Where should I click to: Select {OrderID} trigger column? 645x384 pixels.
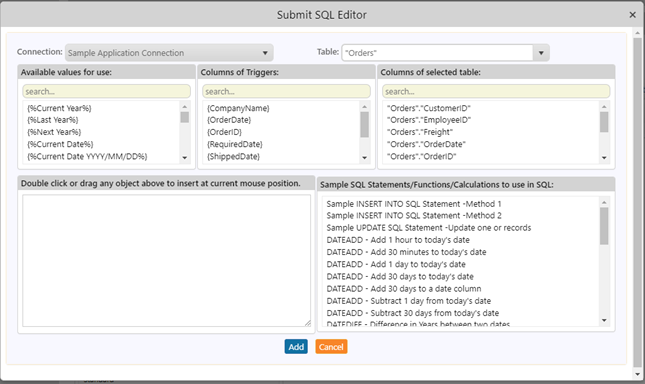pos(224,132)
